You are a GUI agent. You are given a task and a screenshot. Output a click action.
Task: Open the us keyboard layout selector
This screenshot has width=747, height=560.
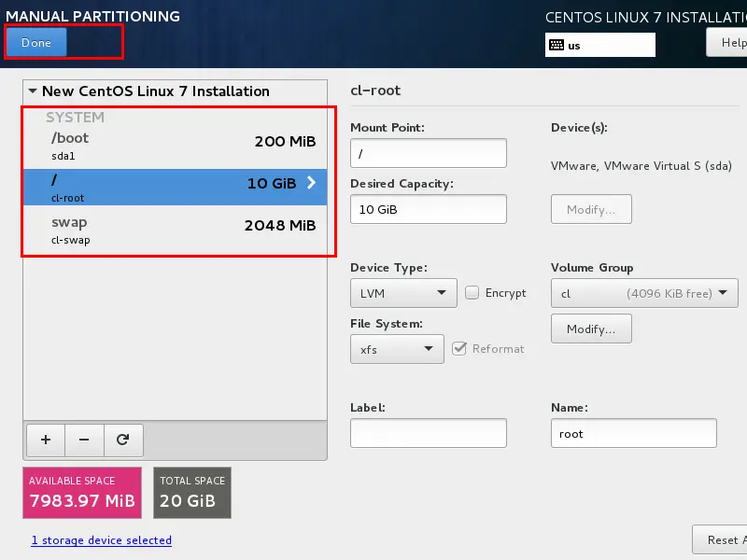click(x=599, y=45)
